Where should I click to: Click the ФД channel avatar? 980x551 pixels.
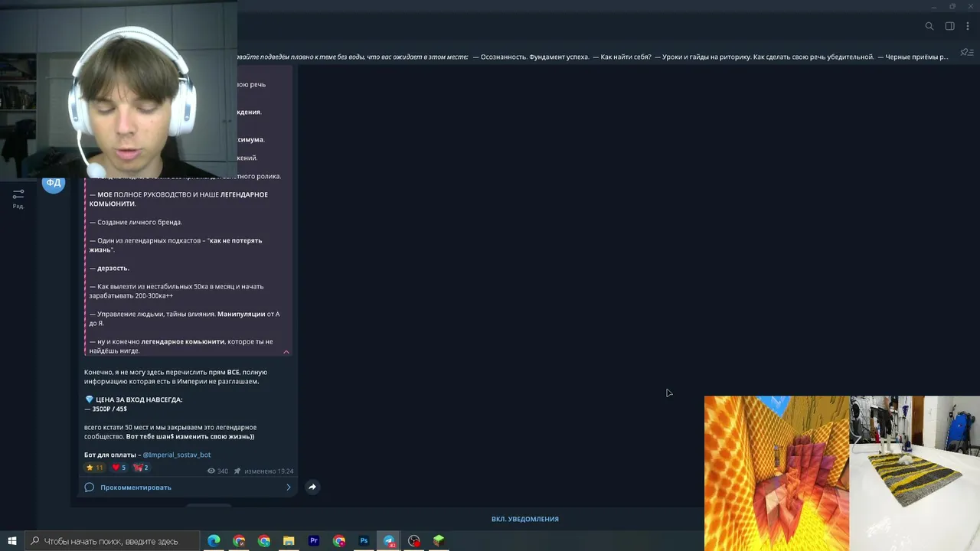[54, 184]
